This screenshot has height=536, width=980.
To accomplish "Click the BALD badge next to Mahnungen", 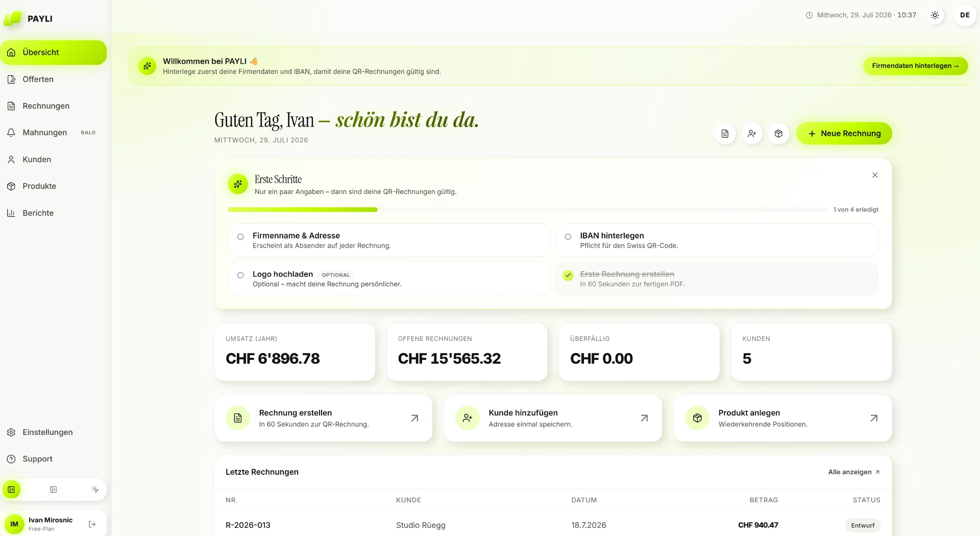I will (x=88, y=133).
